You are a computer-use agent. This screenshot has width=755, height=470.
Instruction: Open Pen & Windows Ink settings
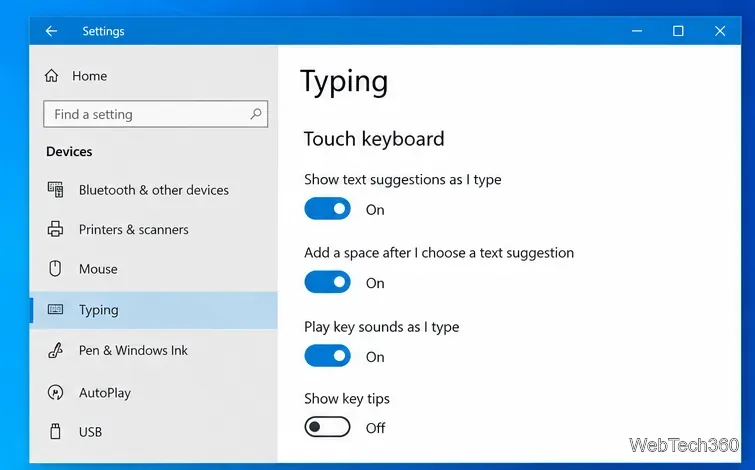(x=133, y=351)
